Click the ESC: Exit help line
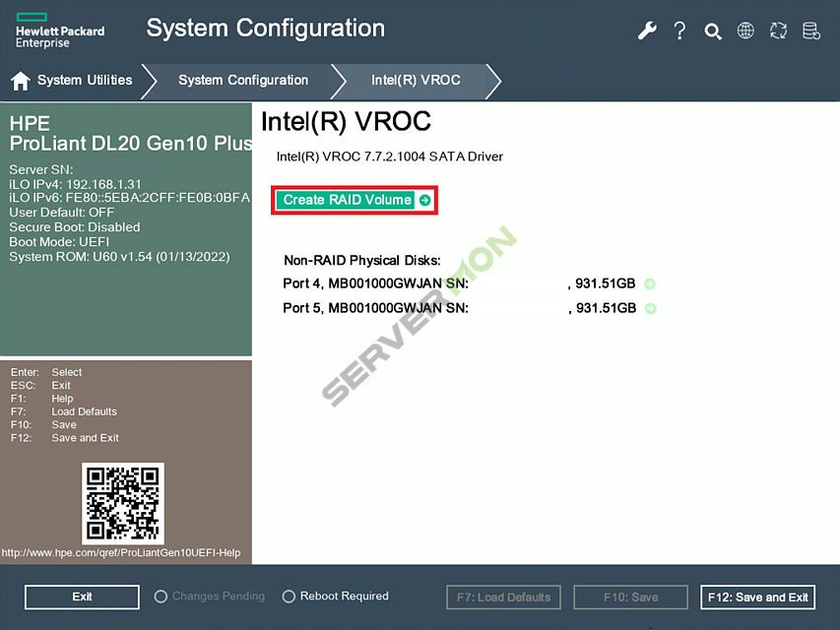This screenshot has height=630, width=840. pyautogui.click(x=40, y=385)
